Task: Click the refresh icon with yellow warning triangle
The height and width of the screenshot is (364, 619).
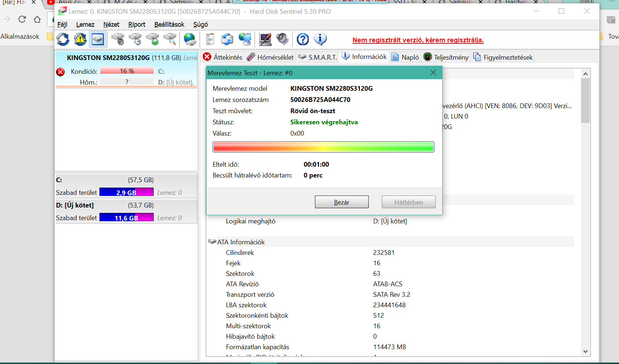Action: (x=80, y=39)
